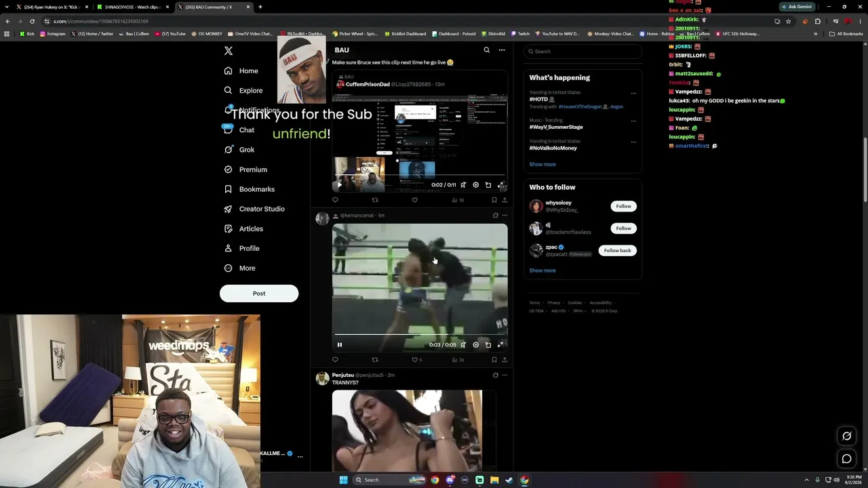Image resolution: width=868 pixels, height=488 pixels.
Task: Open video settings gear on boxing video
Action: point(475,345)
